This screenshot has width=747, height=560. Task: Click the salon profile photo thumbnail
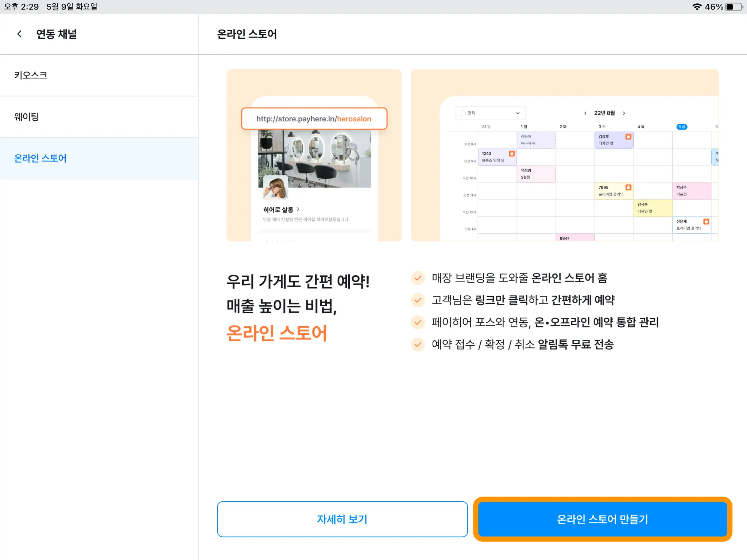(x=275, y=188)
